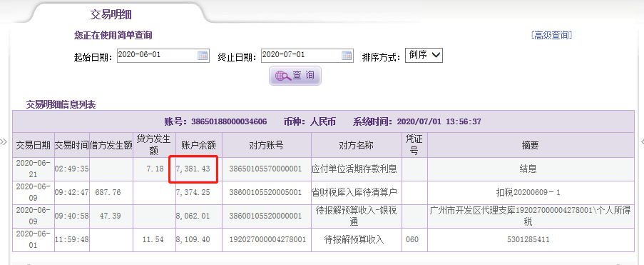
Task: Select the 交易日期 column header
Action: 34,145
